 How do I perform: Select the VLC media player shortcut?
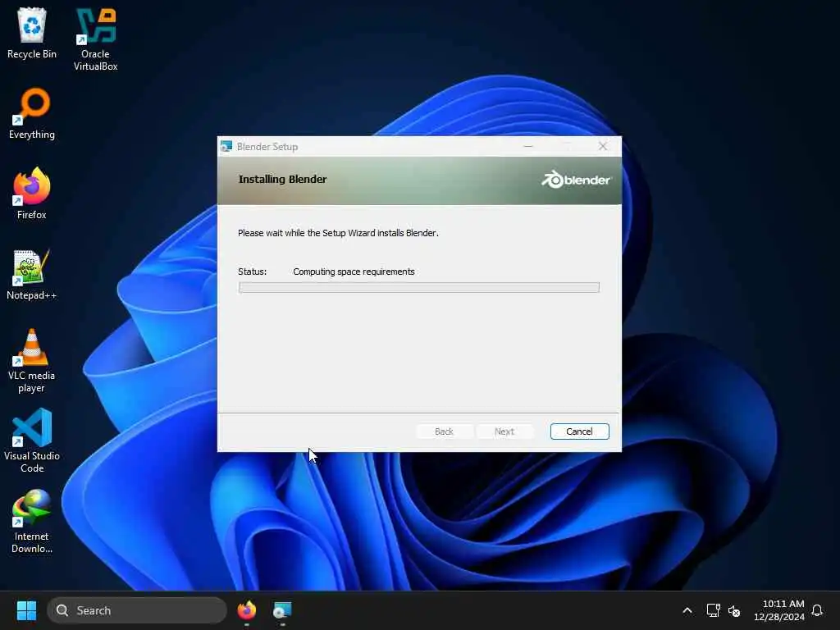click(32, 361)
